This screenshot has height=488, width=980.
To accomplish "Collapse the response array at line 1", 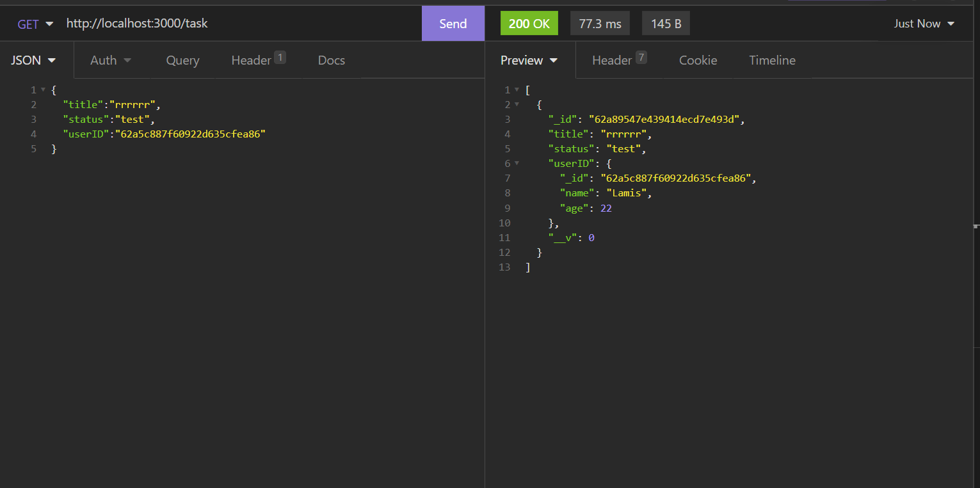I will [517, 90].
